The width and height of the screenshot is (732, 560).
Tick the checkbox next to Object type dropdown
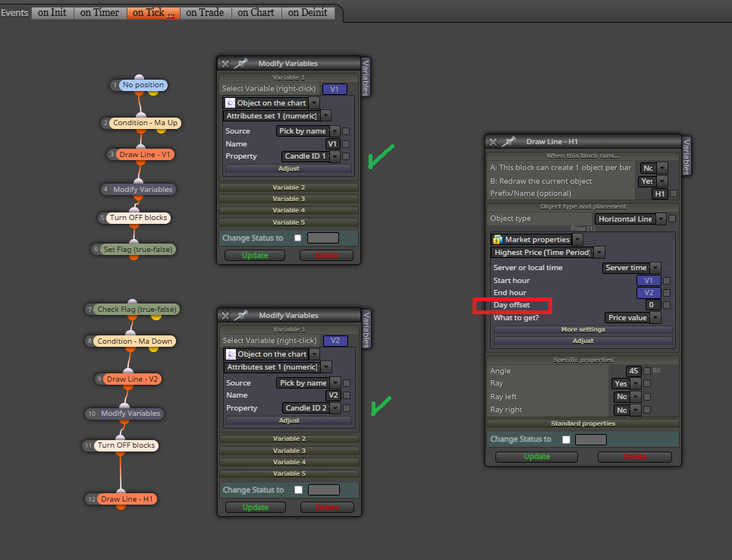click(x=672, y=219)
